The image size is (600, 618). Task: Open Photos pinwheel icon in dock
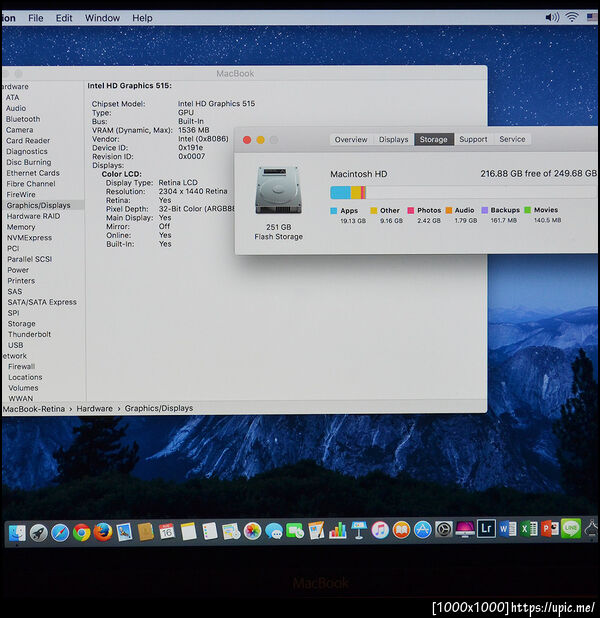coord(252,531)
